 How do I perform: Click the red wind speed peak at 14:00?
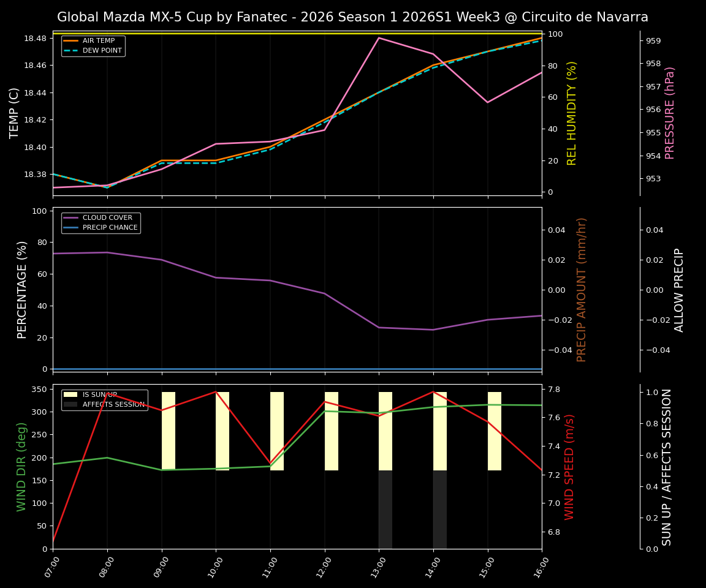[433, 392]
